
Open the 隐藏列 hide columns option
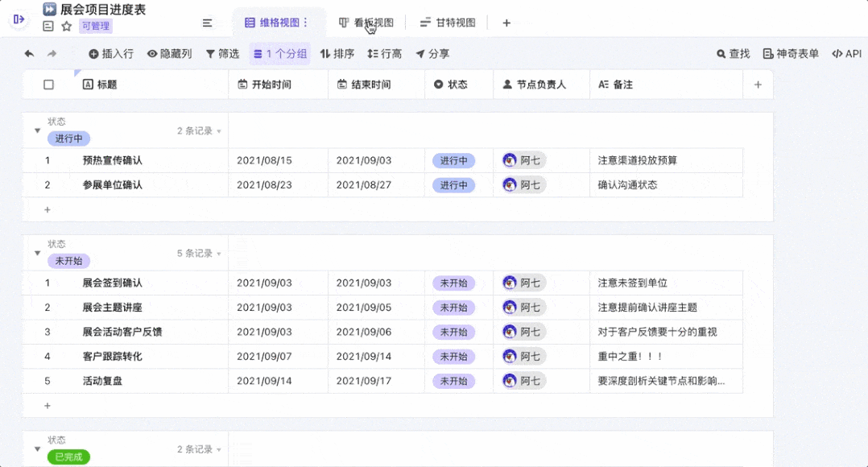click(x=169, y=54)
